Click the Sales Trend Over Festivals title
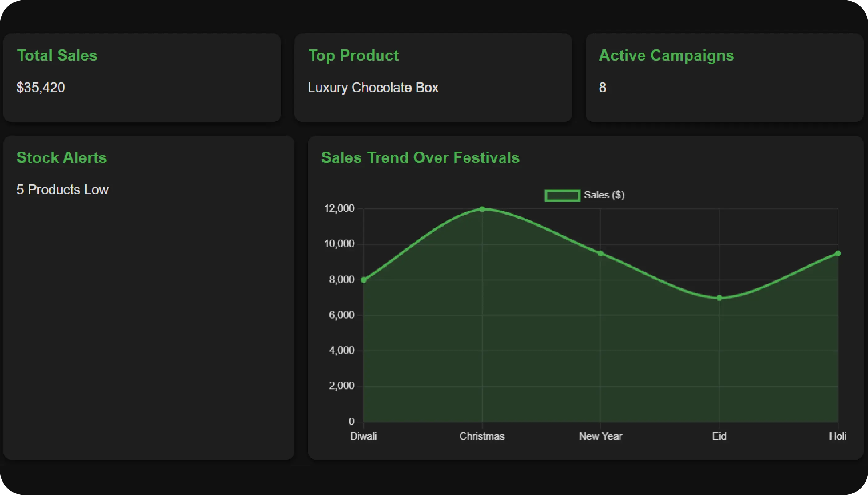This screenshot has height=495, width=868. [x=420, y=158]
